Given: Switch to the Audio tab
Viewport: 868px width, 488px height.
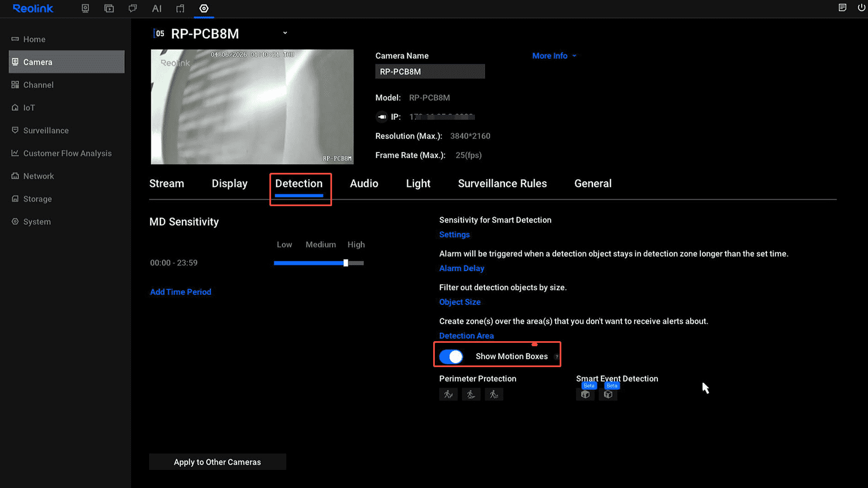Looking at the screenshot, I should [364, 184].
